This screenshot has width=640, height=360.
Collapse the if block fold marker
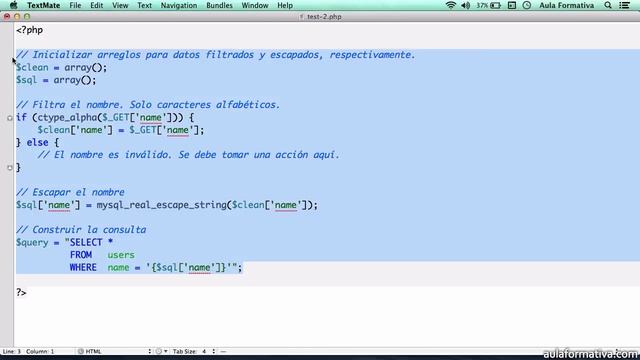point(10,118)
